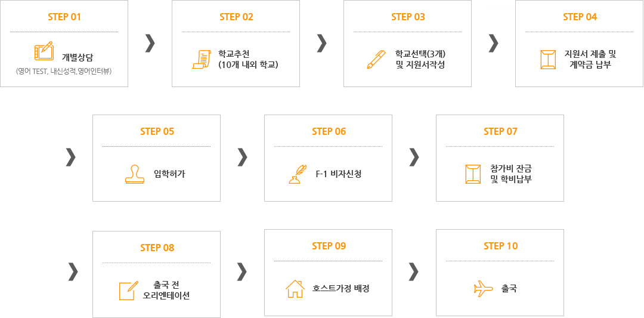Click the chevron arrow between STEP 01 and STEP 02
This screenshot has height=318, width=644.
[x=150, y=44]
